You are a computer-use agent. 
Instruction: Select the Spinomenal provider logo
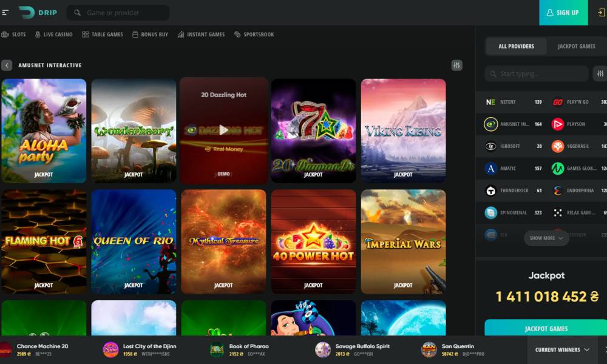490,213
